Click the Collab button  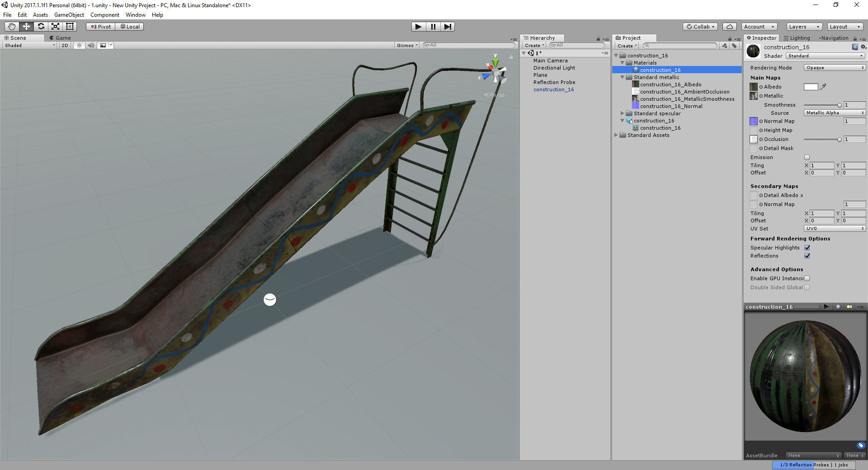pyautogui.click(x=701, y=27)
